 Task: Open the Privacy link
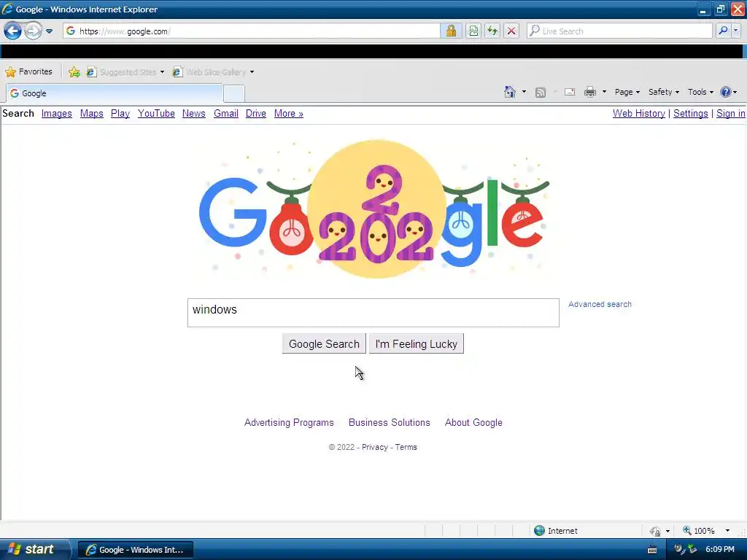pyautogui.click(x=375, y=447)
